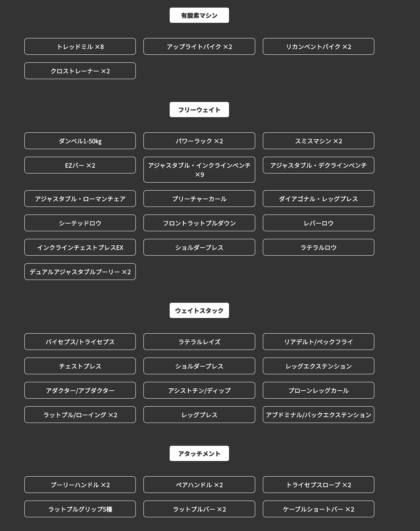Choose ケーブルショートバー ×2 item
Viewport: 420px width, 531px height.
318,509
